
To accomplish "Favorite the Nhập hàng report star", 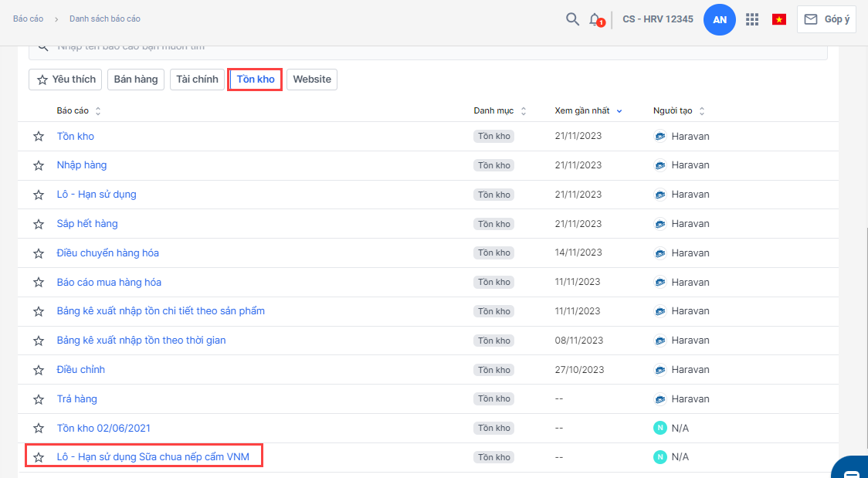I will 39,165.
